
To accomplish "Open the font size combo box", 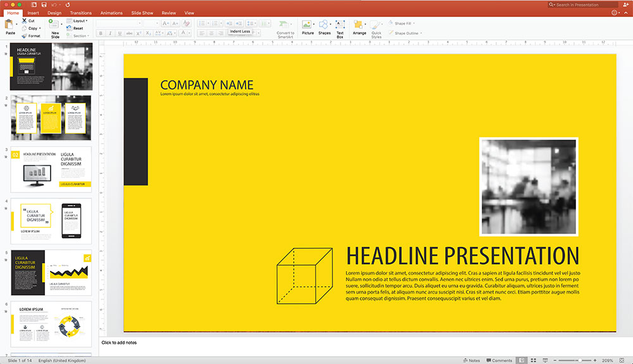I will (151, 23).
